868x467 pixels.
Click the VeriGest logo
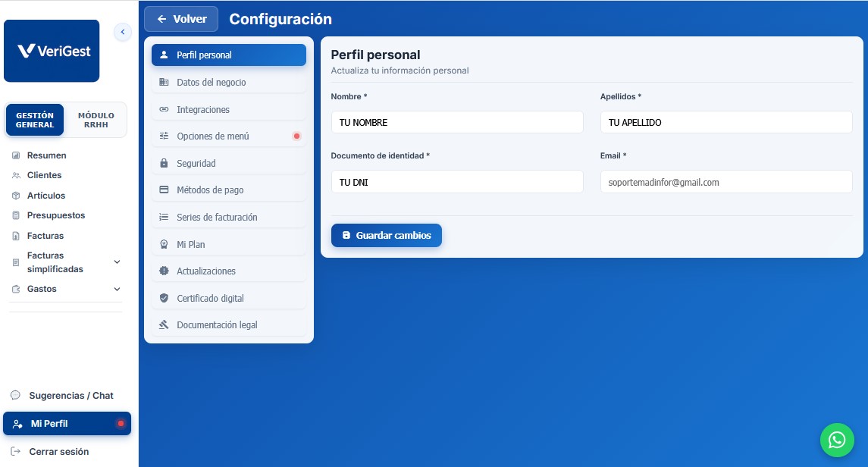point(52,51)
